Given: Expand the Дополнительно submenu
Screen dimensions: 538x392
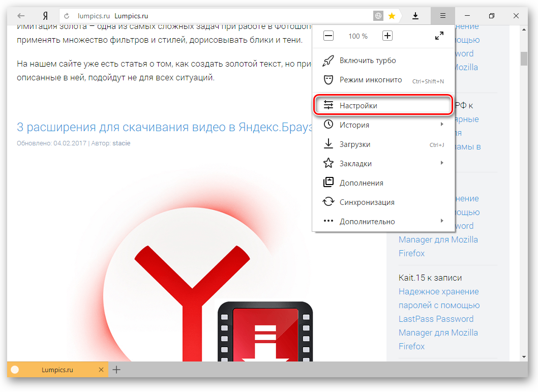Looking at the screenshot, I should [x=367, y=222].
